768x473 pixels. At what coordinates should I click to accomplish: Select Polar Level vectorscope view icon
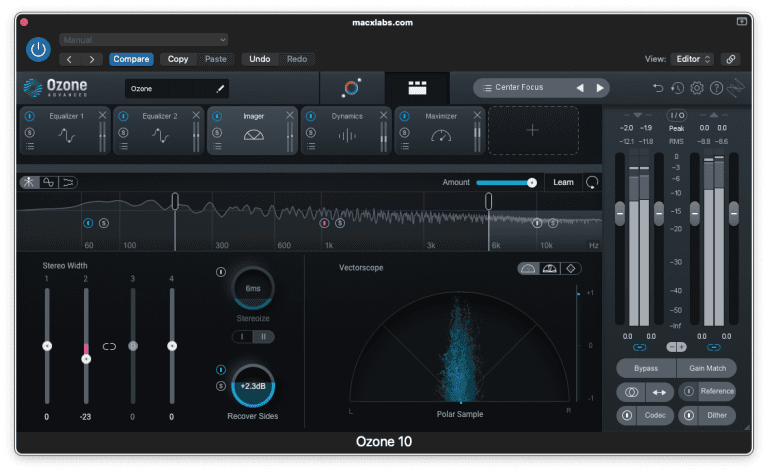[550, 268]
